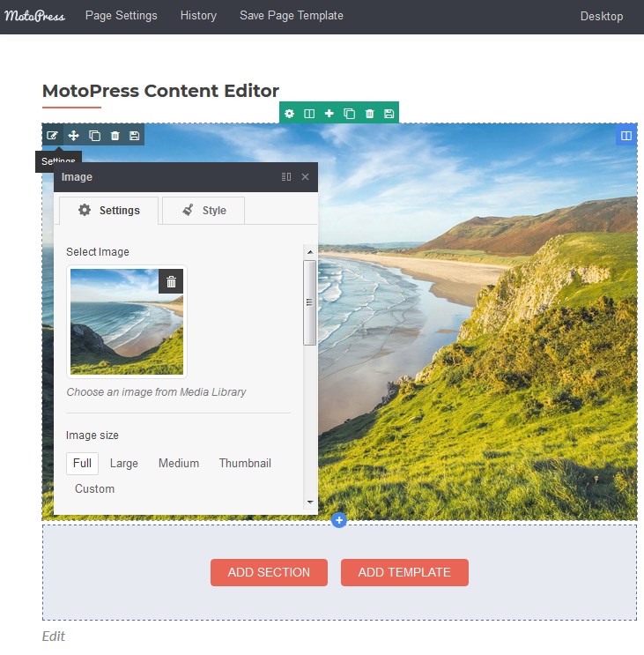
Task: Click the 'Choose an image from Media Library' hint
Action: point(156,392)
